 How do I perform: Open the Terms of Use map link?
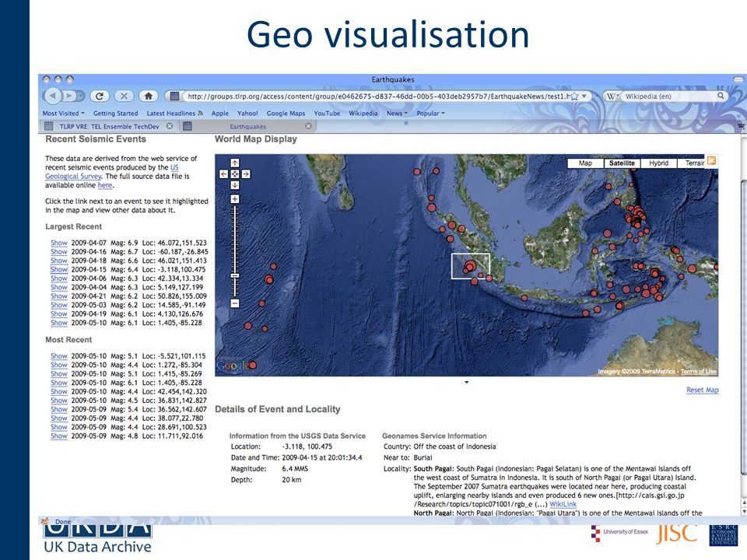click(x=699, y=372)
